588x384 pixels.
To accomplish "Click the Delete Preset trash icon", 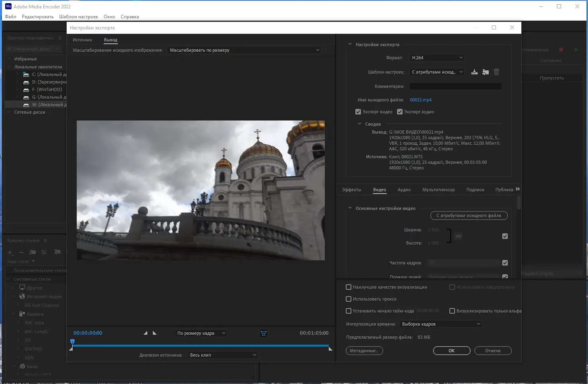I will point(496,72).
